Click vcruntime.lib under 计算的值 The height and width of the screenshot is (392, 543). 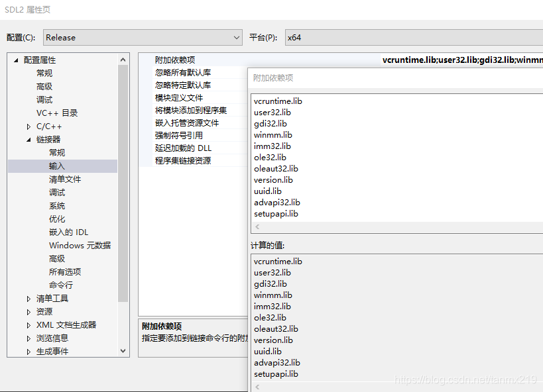point(278,262)
